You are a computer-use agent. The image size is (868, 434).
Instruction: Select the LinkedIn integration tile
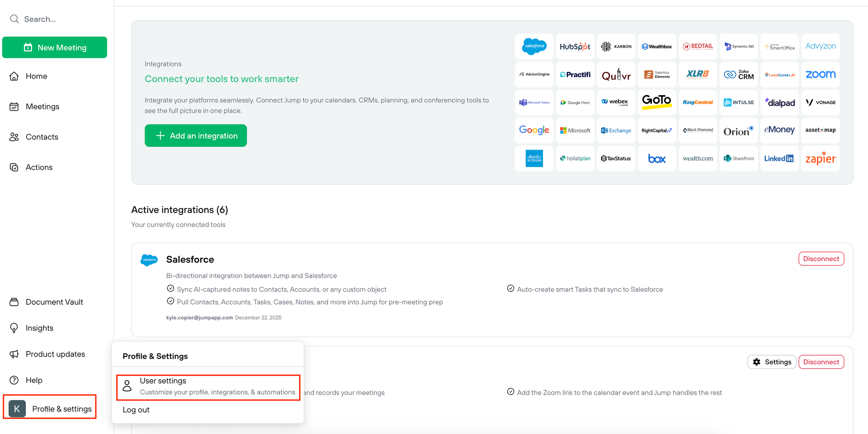pyautogui.click(x=779, y=158)
